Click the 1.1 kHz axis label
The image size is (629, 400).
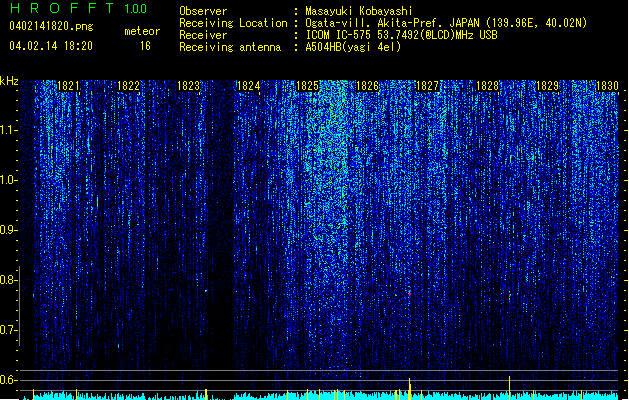tap(8, 130)
